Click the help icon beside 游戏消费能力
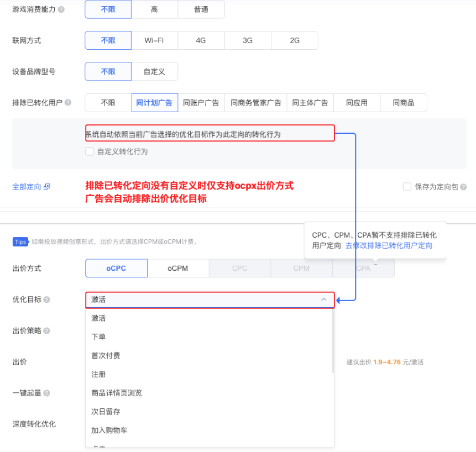The height and width of the screenshot is (452, 476). pos(62,9)
